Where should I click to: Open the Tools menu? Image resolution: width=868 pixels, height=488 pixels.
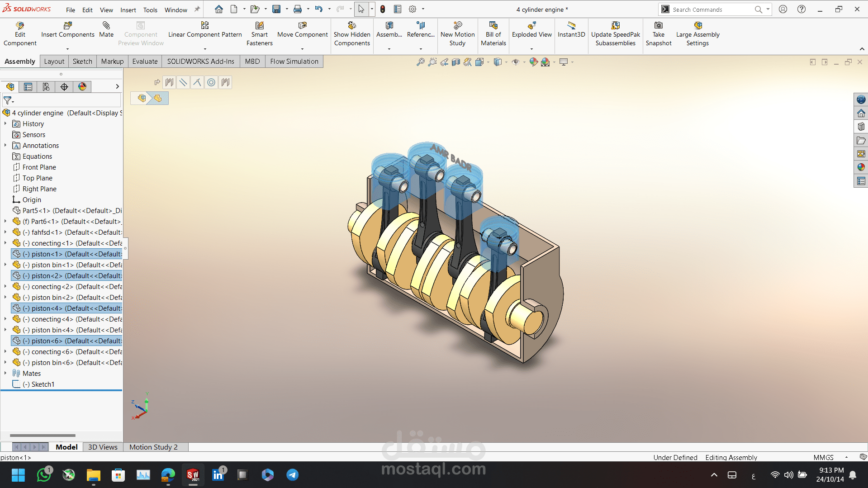(x=150, y=10)
